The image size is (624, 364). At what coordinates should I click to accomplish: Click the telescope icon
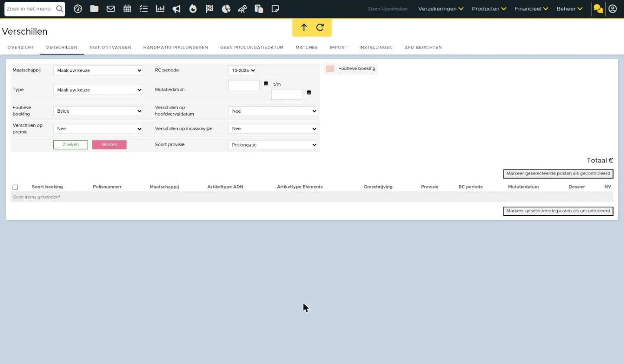[x=243, y=9]
